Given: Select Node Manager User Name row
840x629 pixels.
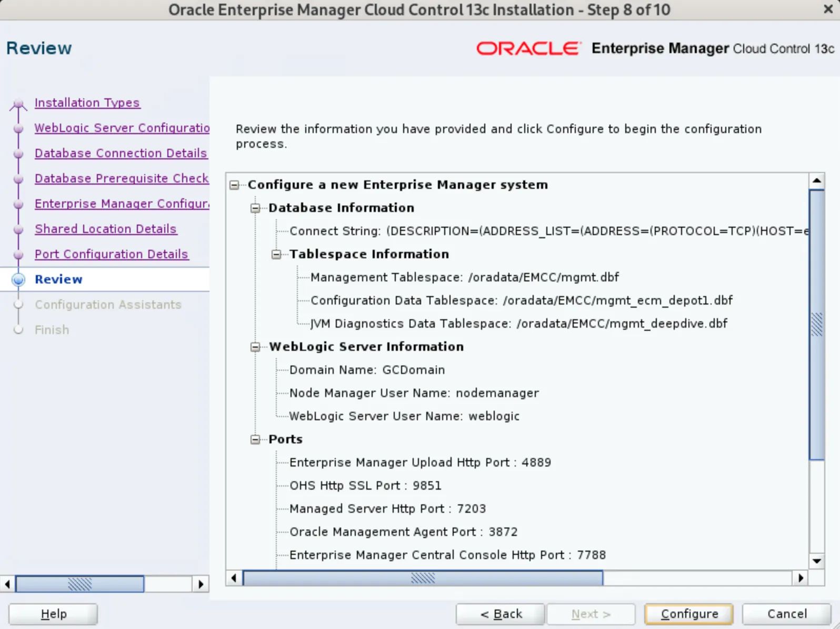Looking at the screenshot, I should click(x=414, y=393).
